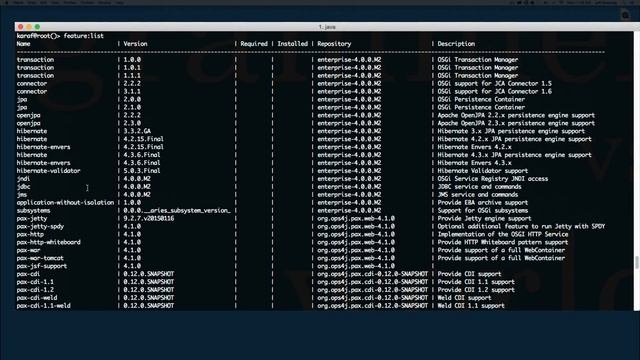The height and width of the screenshot is (360, 640).
Task: Click the yellow minimize window button
Action: point(29,27)
